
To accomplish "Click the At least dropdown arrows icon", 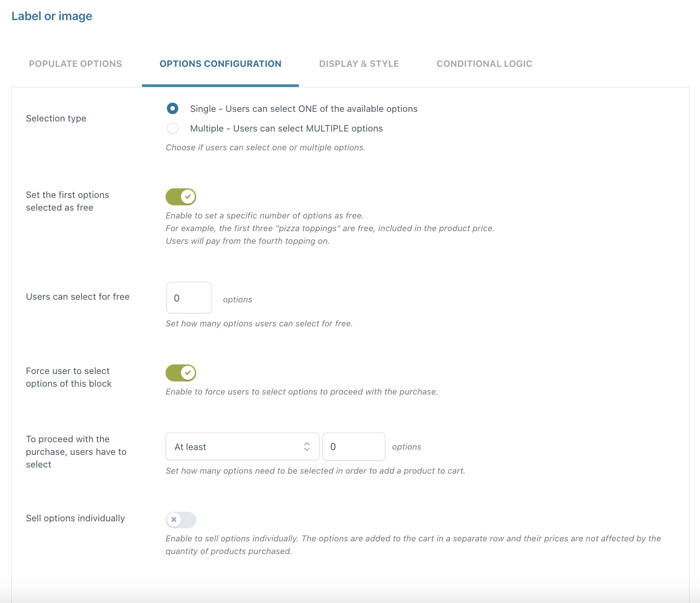I will (307, 447).
